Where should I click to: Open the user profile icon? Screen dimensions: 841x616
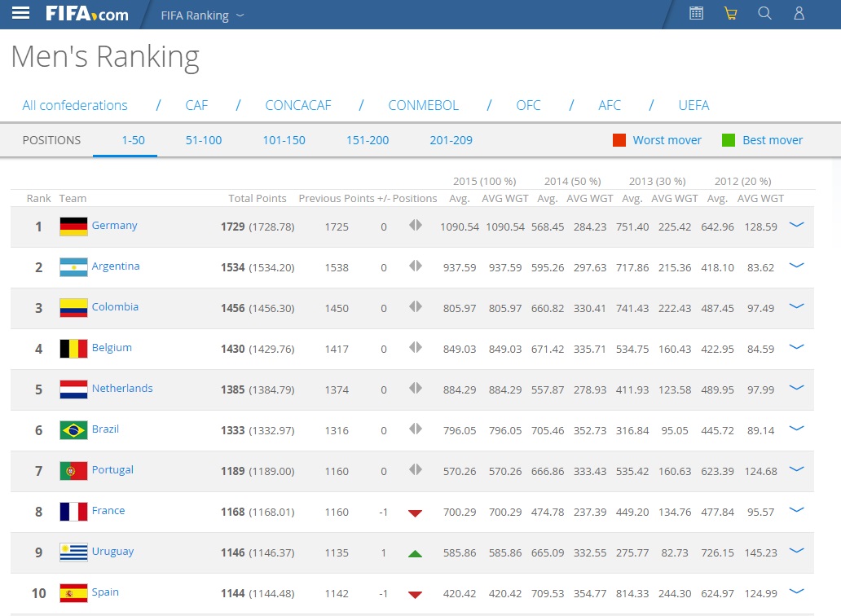(799, 13)
